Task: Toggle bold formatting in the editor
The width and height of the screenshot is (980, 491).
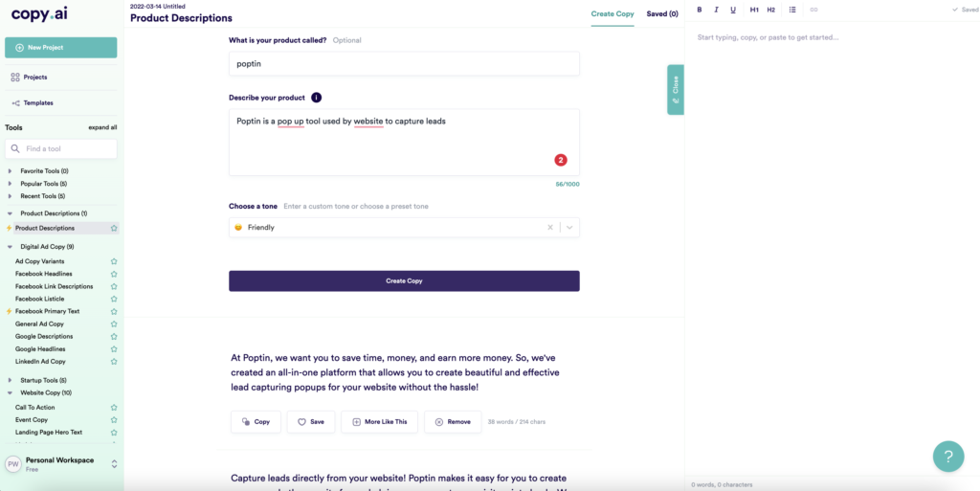Action: (700, 10)
